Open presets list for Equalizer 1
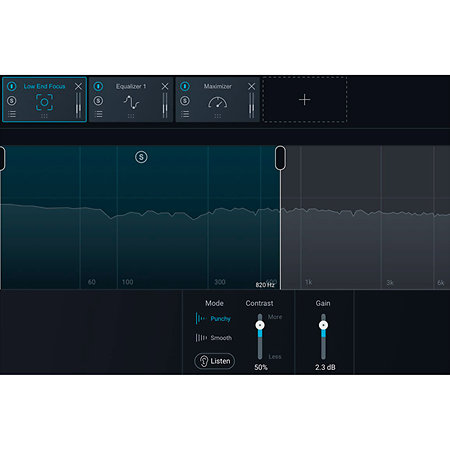Screen dimensions: 450x450 (x=98, y=114)
